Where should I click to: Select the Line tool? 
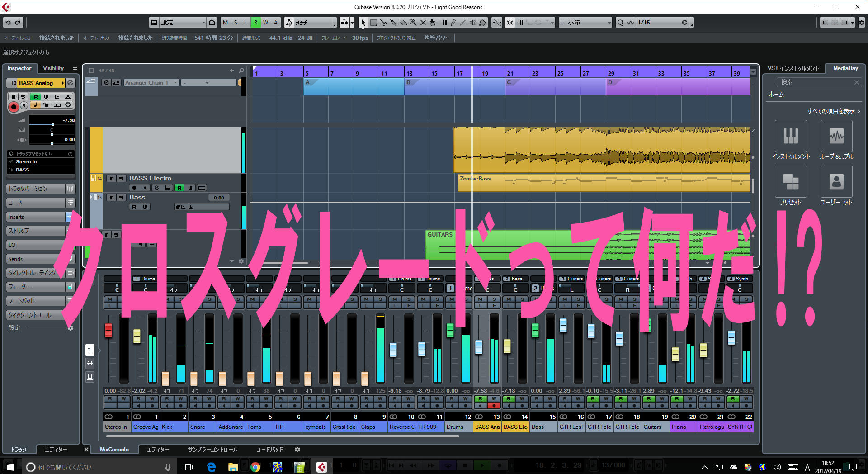(463, 22)
